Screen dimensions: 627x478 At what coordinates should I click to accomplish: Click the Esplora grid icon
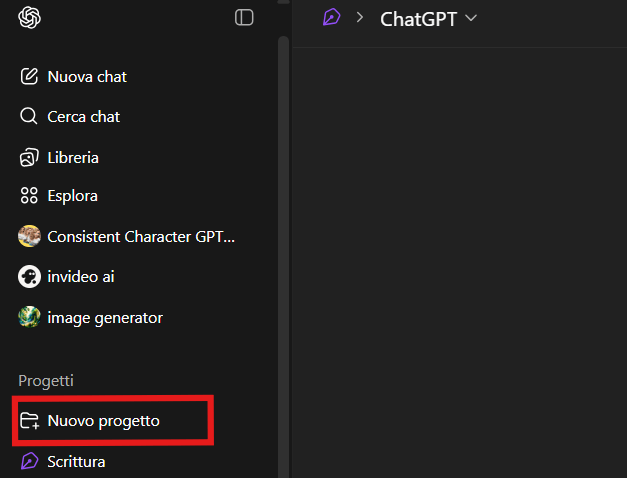29,196
